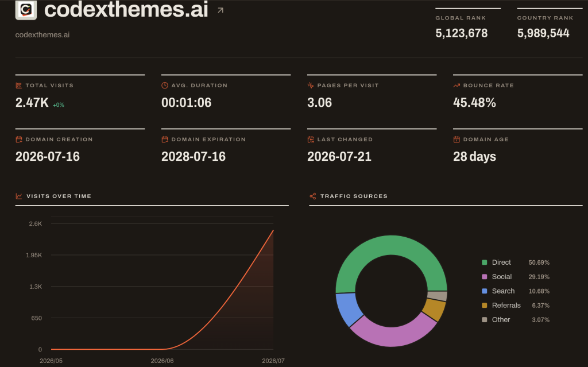
Task: Click the Direct legend label
Action: click(501, 262)
